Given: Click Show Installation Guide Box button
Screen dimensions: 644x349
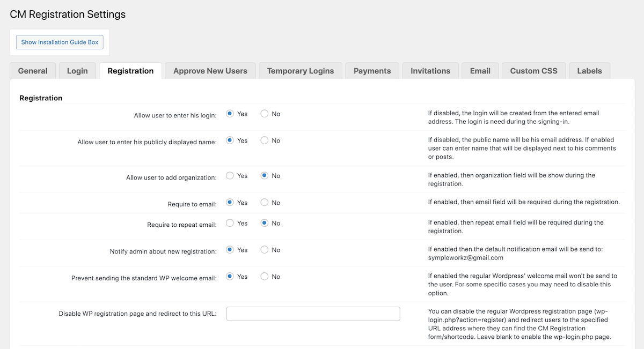Looking at the screenshot, I should [x=60, y=42].
